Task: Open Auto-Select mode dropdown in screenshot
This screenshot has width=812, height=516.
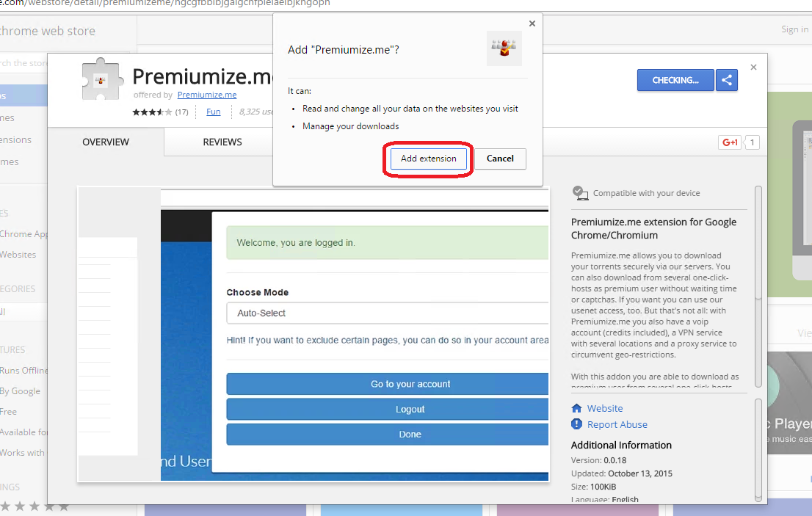Action: click(x=388, y=313)
